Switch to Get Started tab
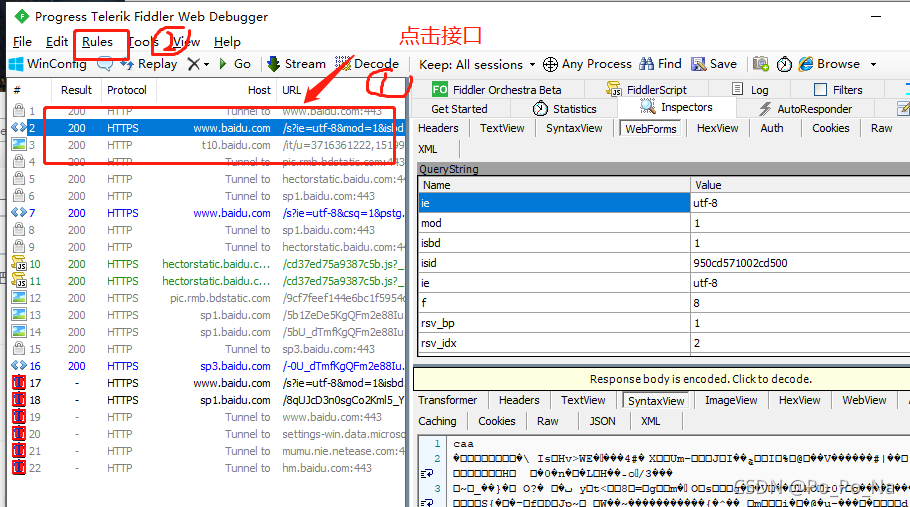This screenshot has width=910, height=507. (459, 109)
